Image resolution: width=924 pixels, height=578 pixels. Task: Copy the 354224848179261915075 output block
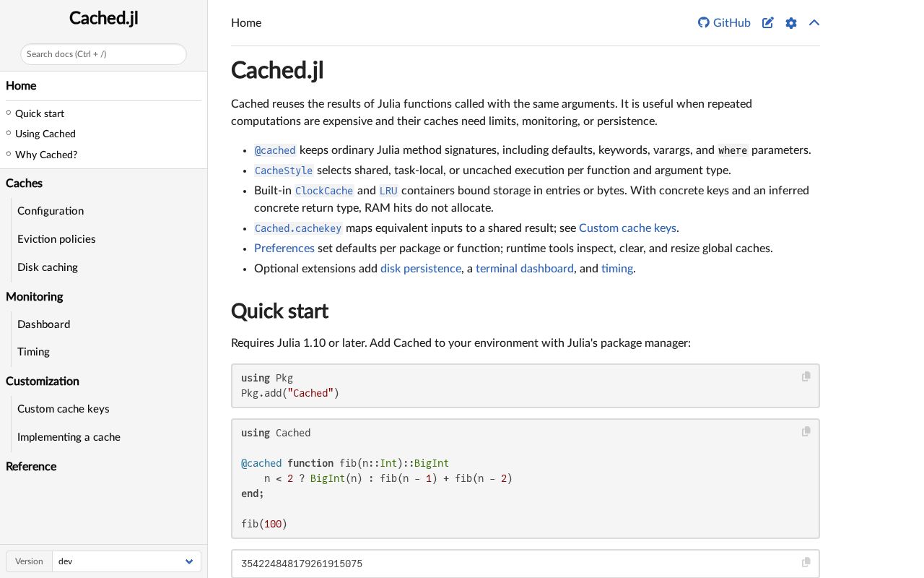click(806, 562)
